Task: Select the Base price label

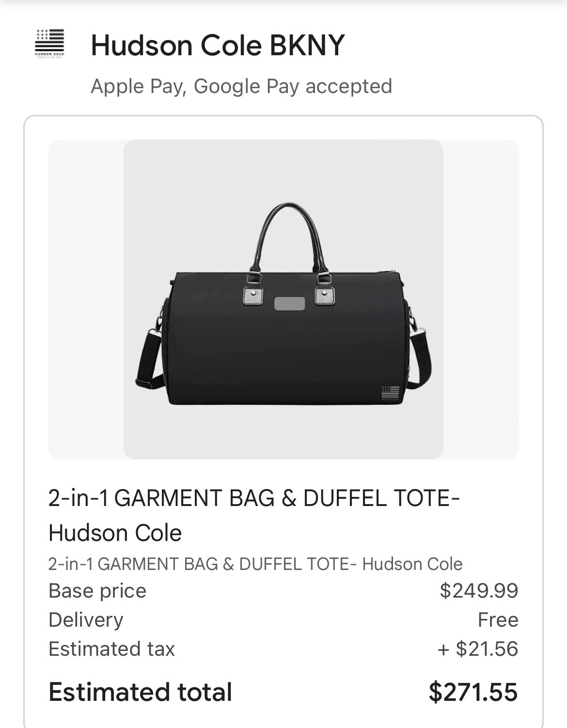Action: coord(97,591)
